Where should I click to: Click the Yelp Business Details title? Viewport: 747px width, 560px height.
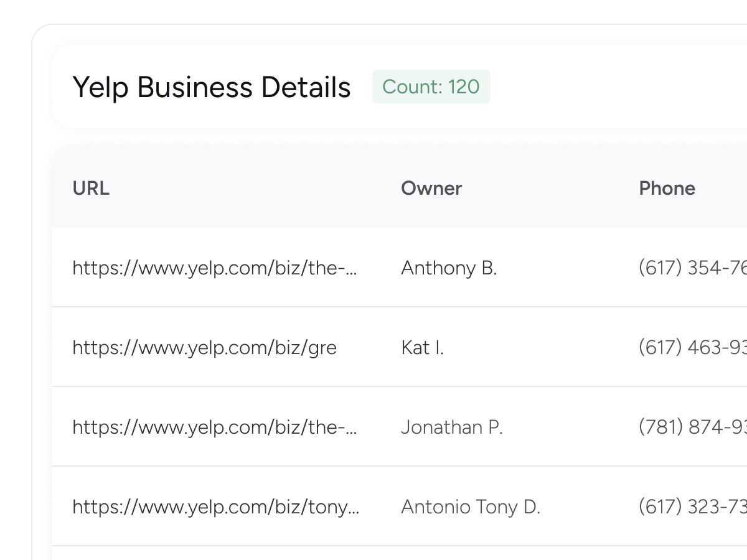[x=212, y=87]
